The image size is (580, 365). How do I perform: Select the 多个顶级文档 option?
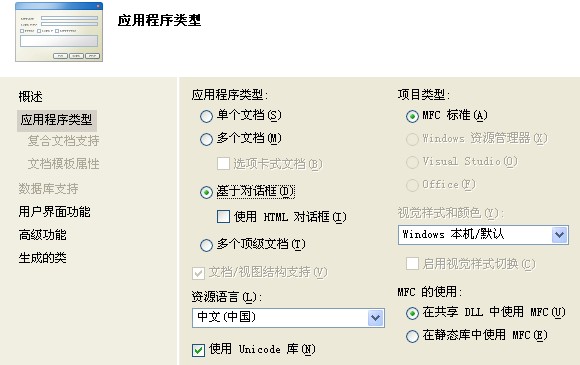point(206,245)
